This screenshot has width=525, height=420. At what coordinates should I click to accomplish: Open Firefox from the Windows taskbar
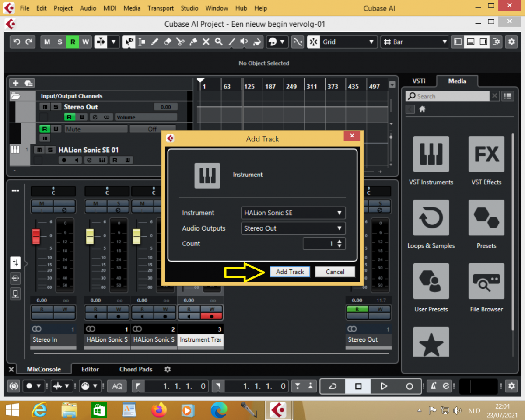159,410
